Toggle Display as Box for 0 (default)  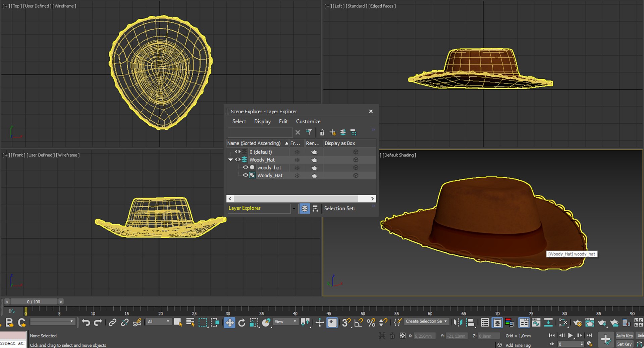356,152
